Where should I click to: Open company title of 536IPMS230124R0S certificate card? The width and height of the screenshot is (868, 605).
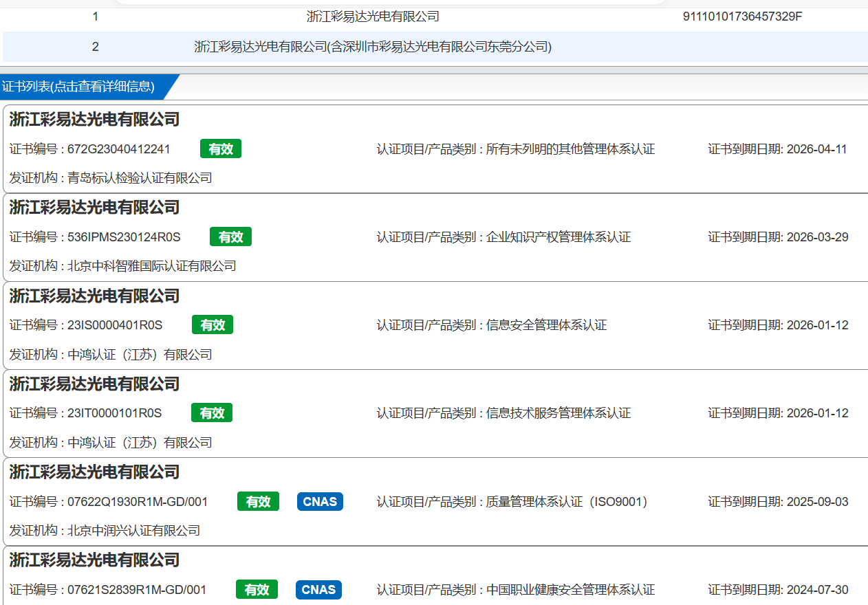[x=94, y=208]
